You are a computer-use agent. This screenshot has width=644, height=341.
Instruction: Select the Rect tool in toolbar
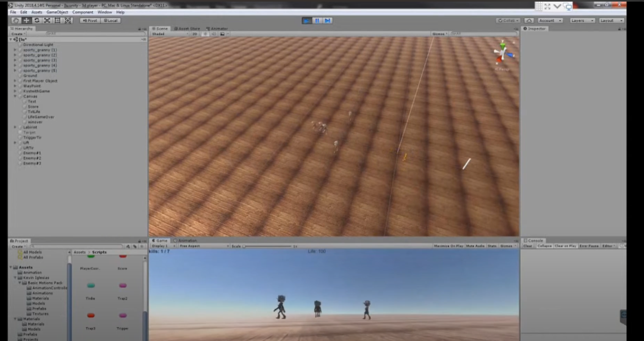pyautogui.click(x=57, y=21)
